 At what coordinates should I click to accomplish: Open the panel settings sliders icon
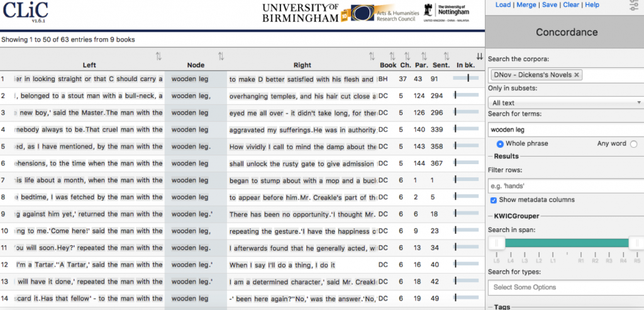pyautogui.click(x=634, y=6)
